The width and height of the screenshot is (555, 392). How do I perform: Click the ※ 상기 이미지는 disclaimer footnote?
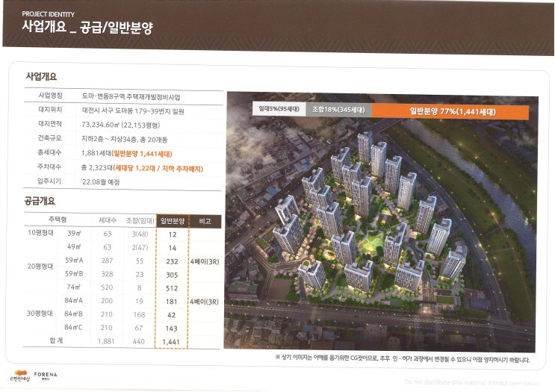pos(403,358)
